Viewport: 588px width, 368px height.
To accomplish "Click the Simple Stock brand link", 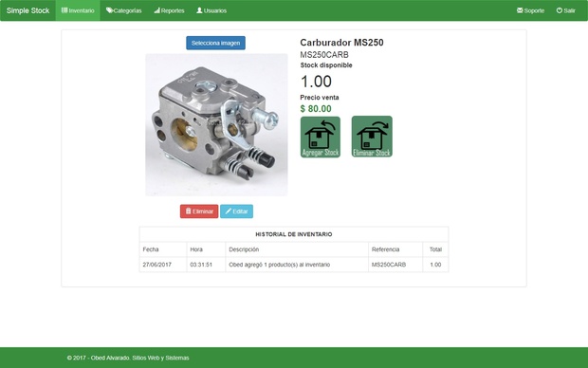I will click(x=28, y=10).
